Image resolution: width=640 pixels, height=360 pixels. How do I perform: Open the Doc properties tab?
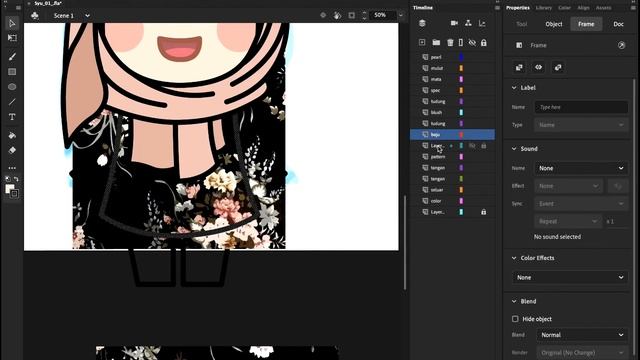[x=618, y=24]
